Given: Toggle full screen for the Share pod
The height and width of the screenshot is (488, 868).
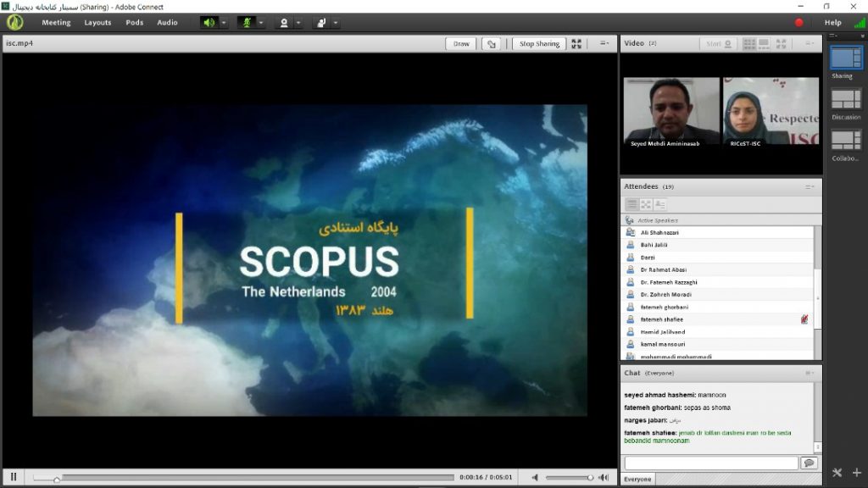Looking at the screenshot, I should tap(576, 44).
